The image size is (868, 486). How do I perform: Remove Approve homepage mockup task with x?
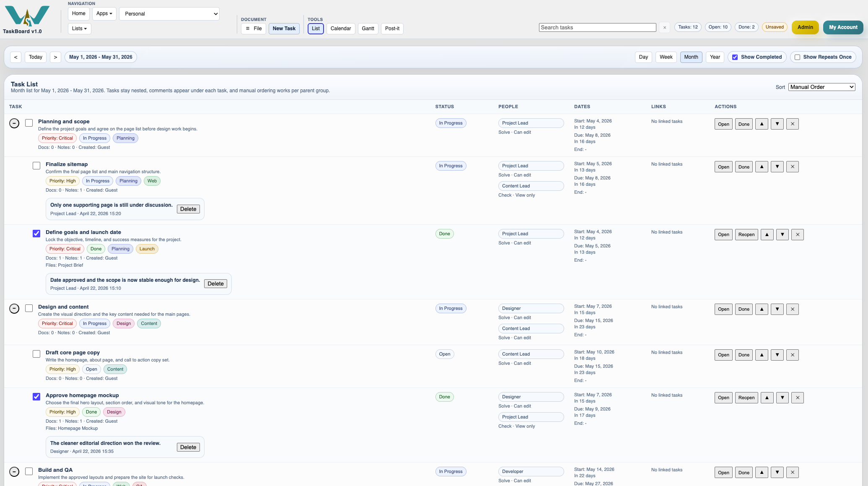click(798, 398)
